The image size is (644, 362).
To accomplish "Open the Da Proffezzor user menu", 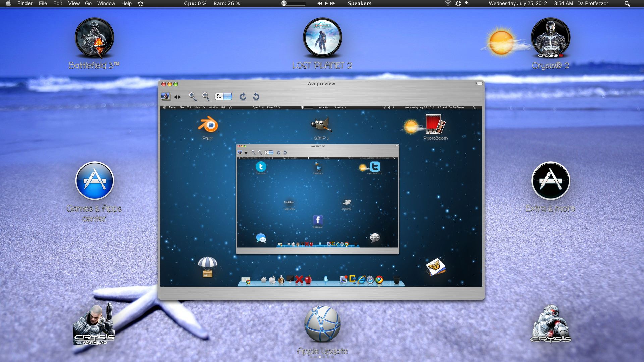I will click(x=593, y=3).
